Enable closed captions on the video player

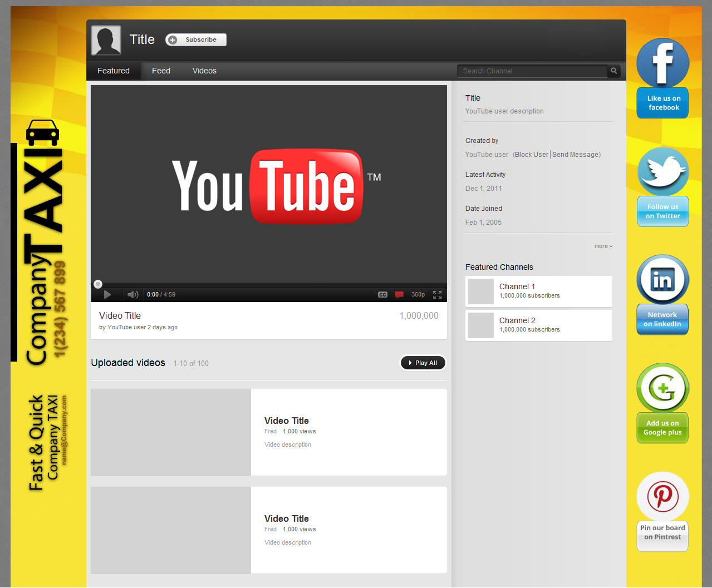[x=382, y=294]
